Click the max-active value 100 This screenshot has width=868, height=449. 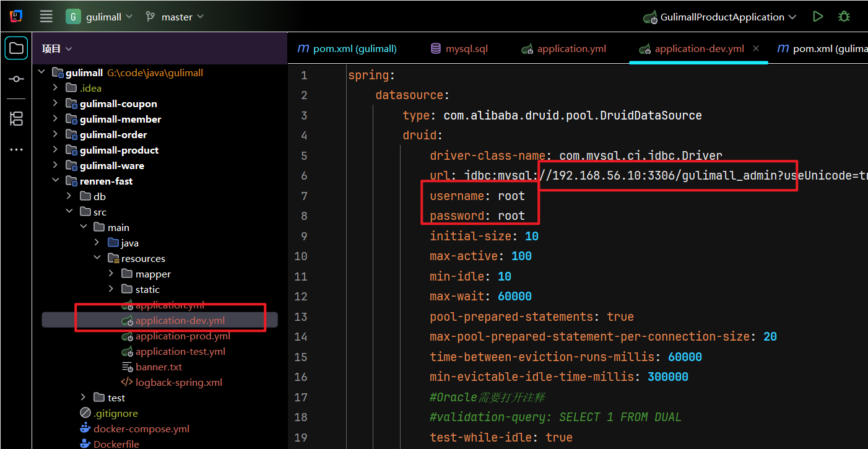pyautogui.click(x=522, y=256)
